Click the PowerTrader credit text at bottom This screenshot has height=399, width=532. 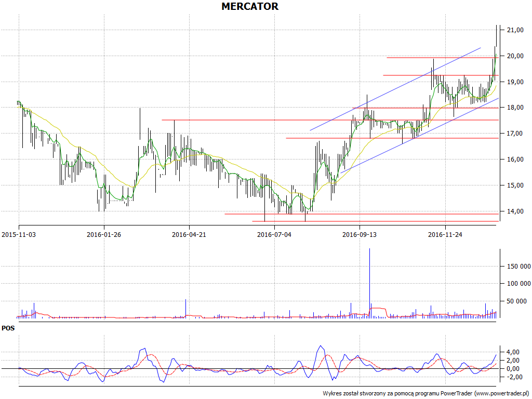point(426,393)
